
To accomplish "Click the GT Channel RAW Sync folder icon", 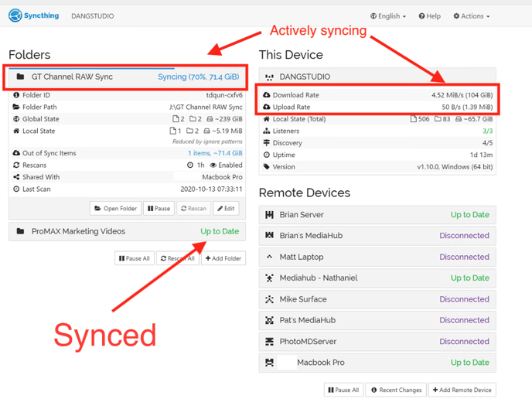I will 20,77.
